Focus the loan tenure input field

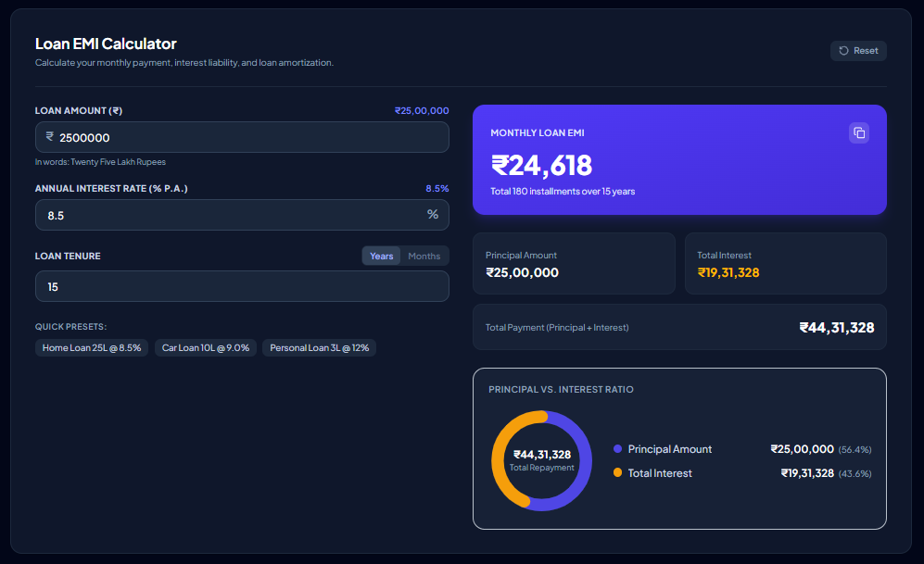click(x=242, y=287)
